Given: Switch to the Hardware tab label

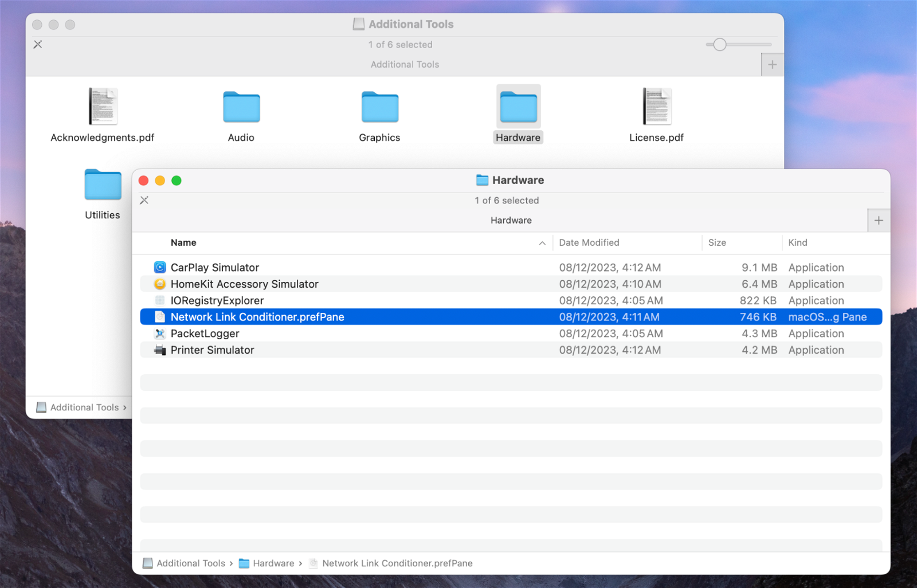Looking at the screenshot, I should (x=511, y=221).
